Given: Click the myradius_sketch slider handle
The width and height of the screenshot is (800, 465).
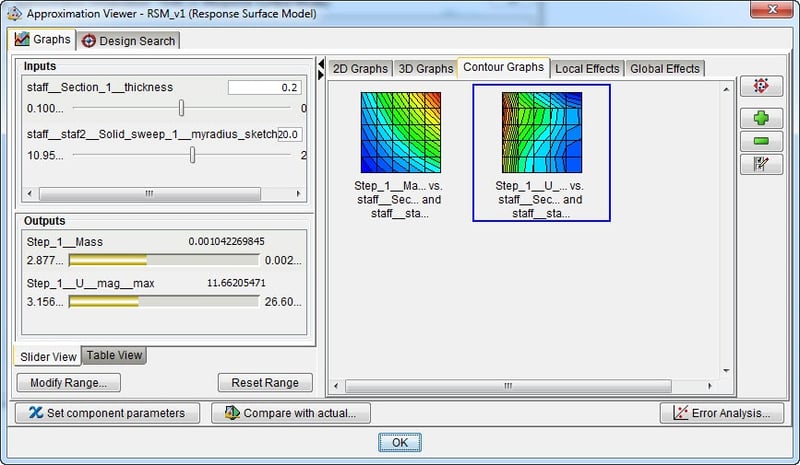Looking at the screenshot, I should point(192,155).
